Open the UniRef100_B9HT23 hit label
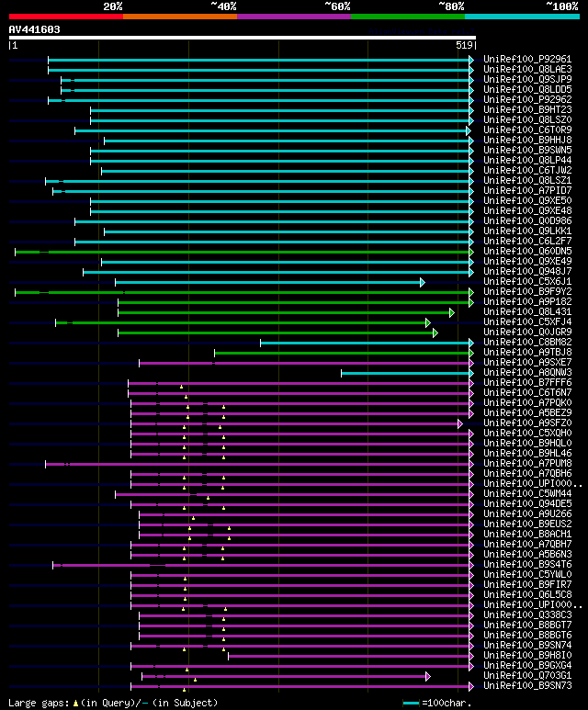Viewport: 588px width, 710px height. (x=527, y=109)
